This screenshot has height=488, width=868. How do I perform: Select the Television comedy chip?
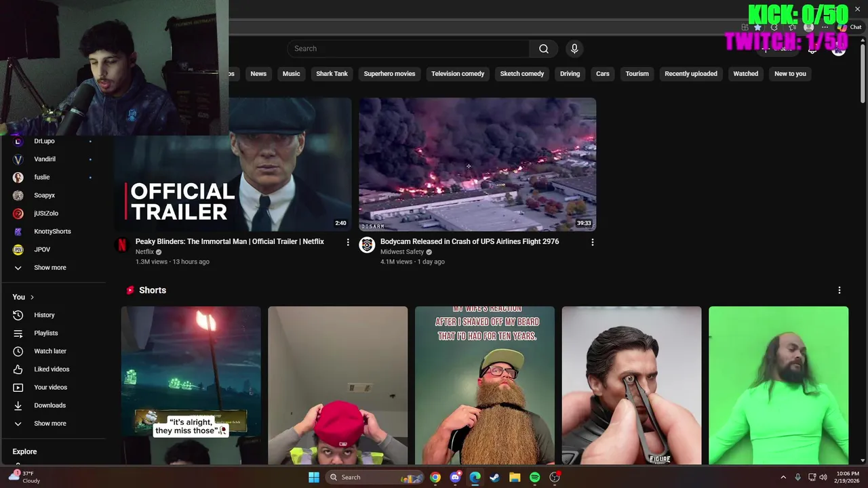click(x=458, y=74)
